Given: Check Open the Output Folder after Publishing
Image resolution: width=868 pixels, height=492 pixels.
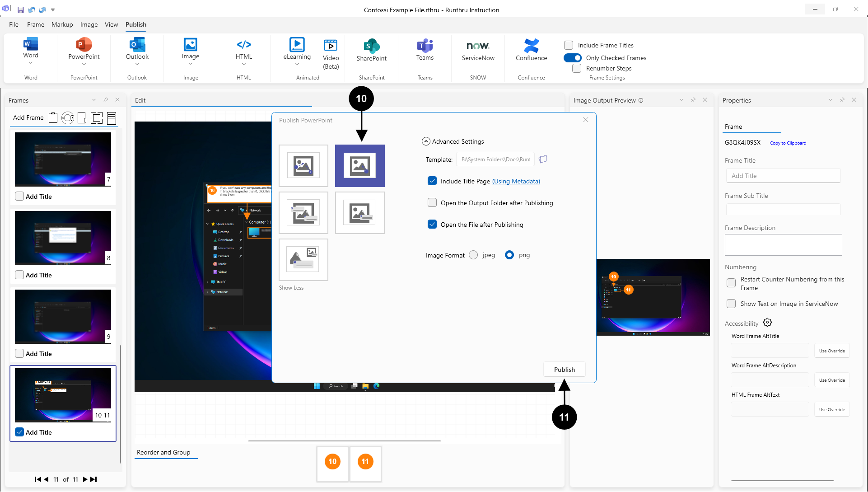Looking at the screenshot, I should [x=432, y=203].
